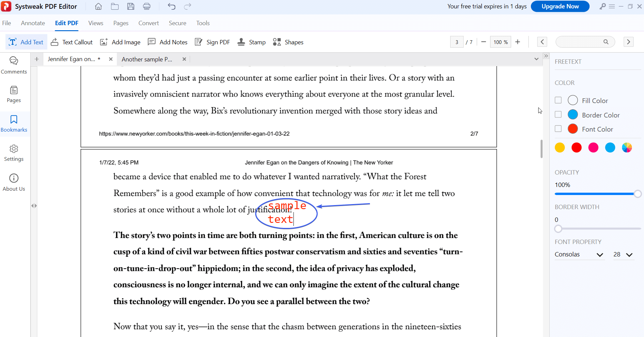Undo the last action
Screen dimensions: 644x337
pos(172,6)
